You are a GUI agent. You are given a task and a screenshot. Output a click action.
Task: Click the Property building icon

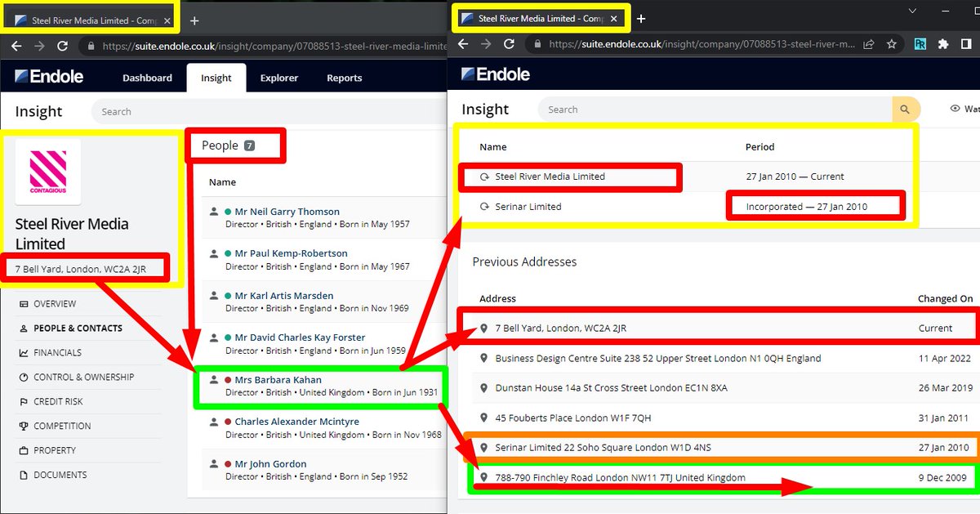(24, 451)
